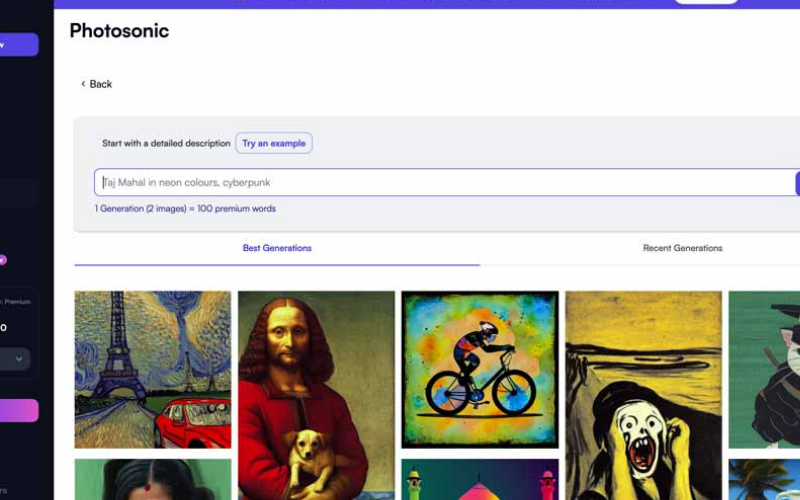Click the Try an example button
This screenshot has height=500, width=800.
coord(274,143)
